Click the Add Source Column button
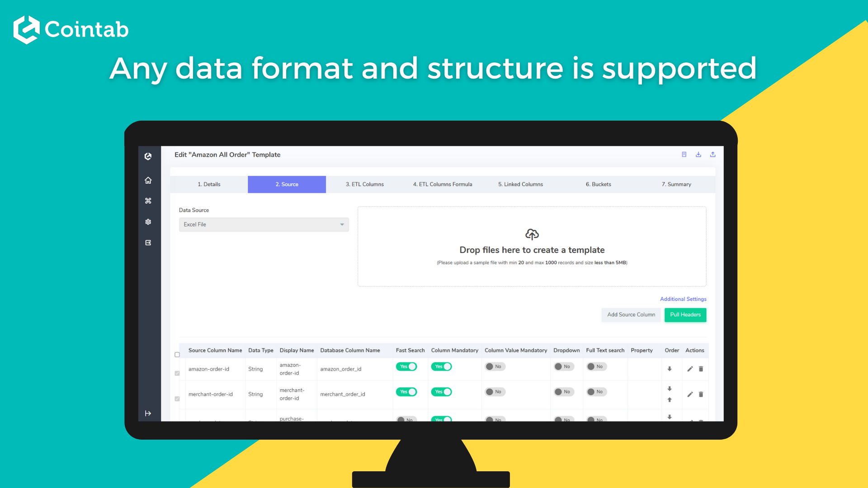 click(x=631, y=314)
